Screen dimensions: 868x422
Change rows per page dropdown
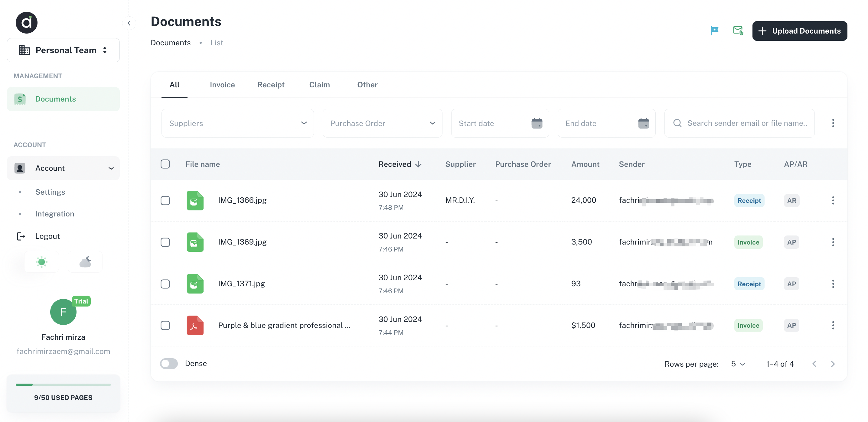pos(738,364)
